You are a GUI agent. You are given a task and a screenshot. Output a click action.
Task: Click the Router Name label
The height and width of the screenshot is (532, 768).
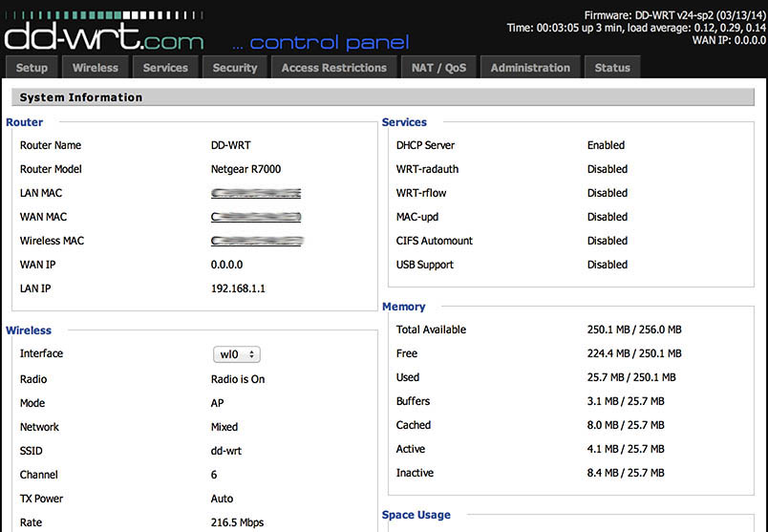(51, 145)
